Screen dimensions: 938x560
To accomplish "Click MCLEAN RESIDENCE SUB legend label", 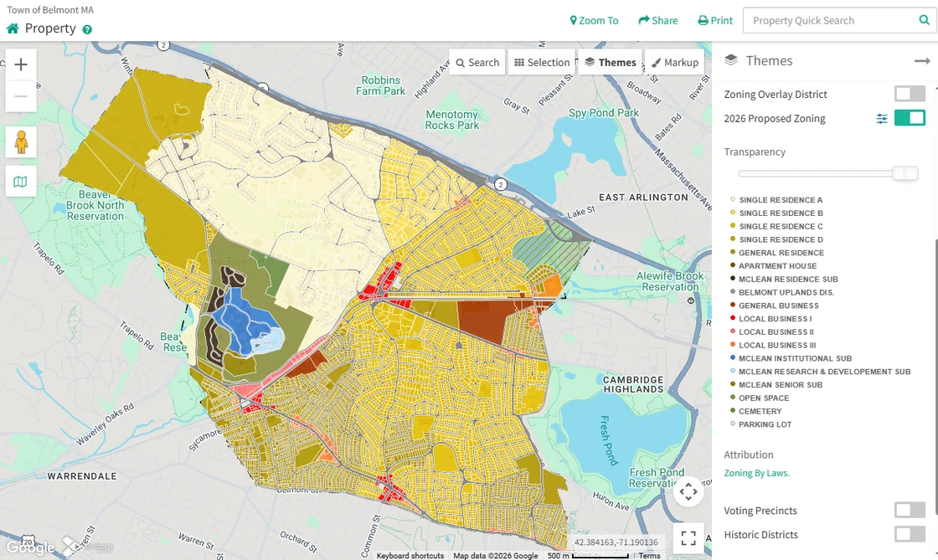I will pos(788,279).
